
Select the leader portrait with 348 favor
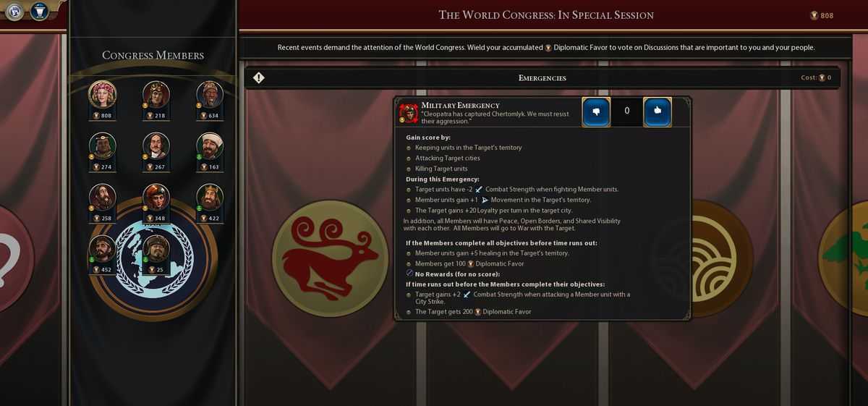coord(156,197)
